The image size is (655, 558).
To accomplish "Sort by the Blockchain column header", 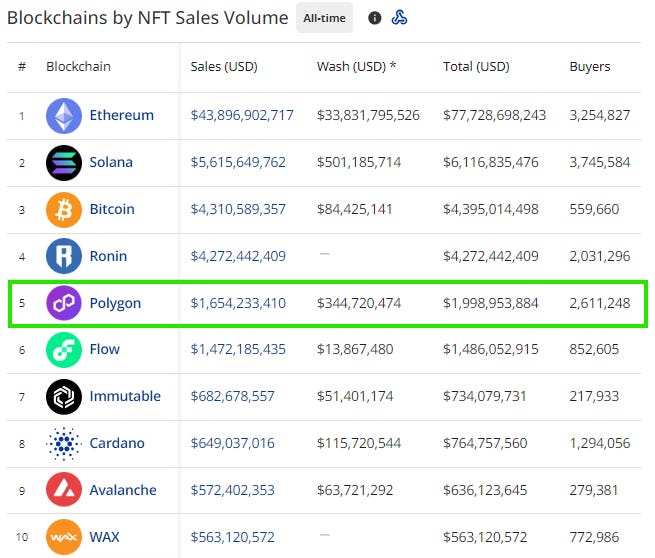I will pyautogui.click(x=79, y=66).
